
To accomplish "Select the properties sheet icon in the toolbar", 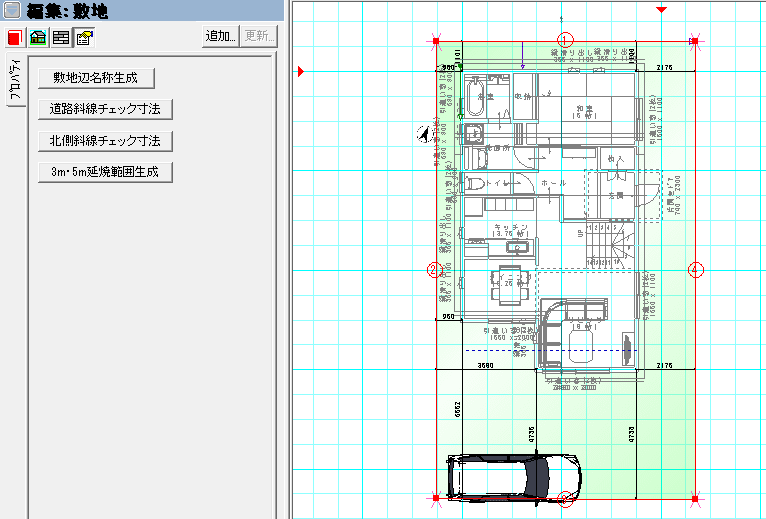I will (x=84, y=38).
